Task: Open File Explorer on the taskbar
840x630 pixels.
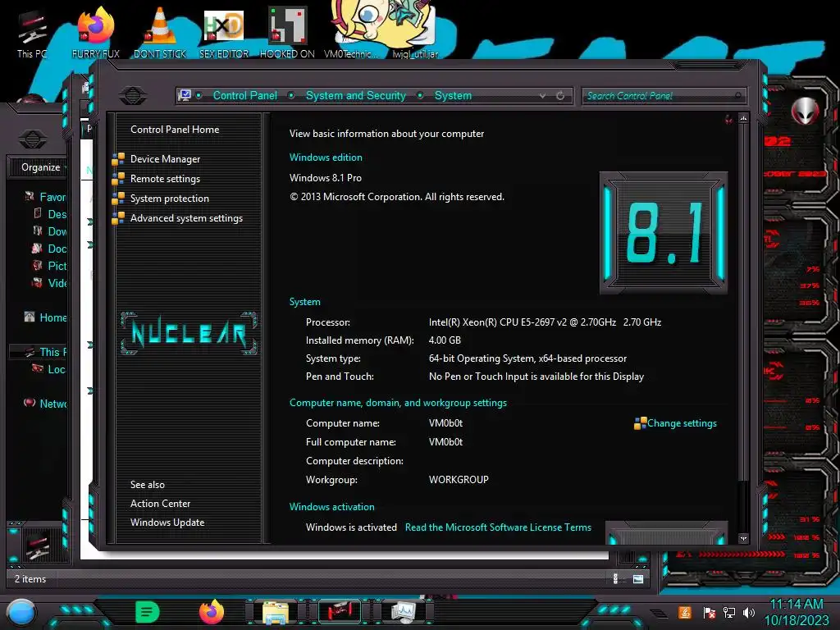Action: [x=276, y=613]
